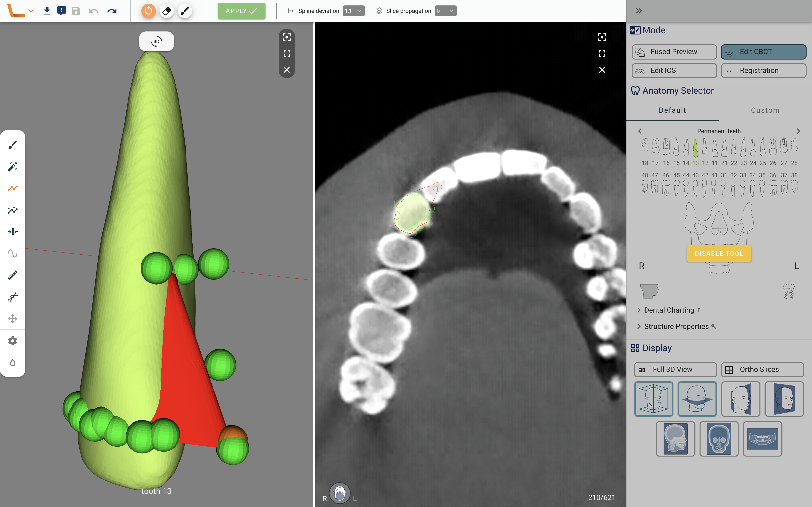The width and height of the screenshot is (812, 507).
Task: Switch to Fused Preview mode
Action: click(674, 52)
